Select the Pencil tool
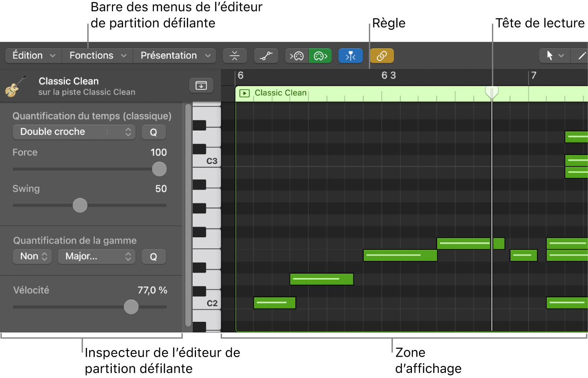Screen dimensions: 588x378 tap(581, 56)
